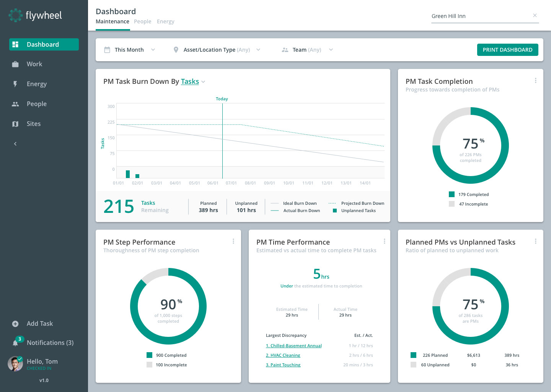Open the Burn Down By Tasks dropdown
Image resolution: width=551 pixels, height=392 pixels.
pos(193,82)
